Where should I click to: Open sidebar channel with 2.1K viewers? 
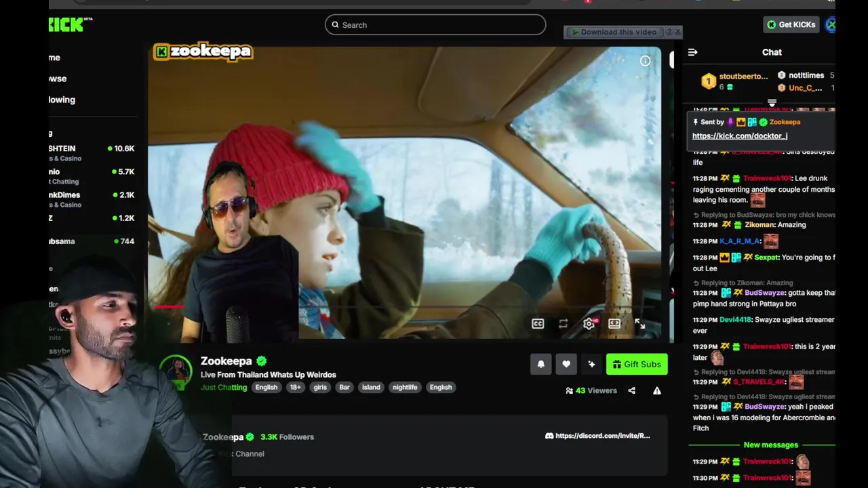(92, 199)
